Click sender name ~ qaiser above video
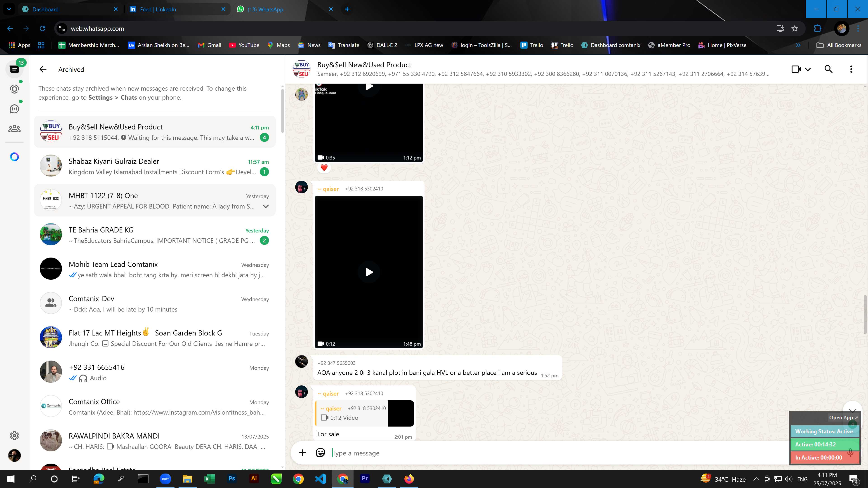The width and height of the screenshot is (868, 488). pyautogui.click(x=328, y=189)
